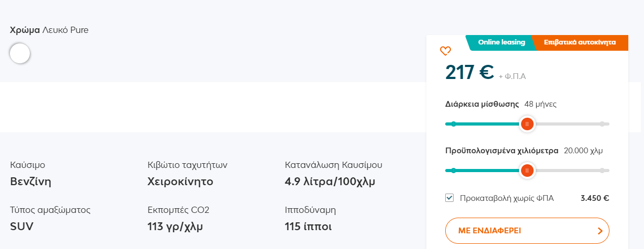This screenshot has width=644, height=249.
Task: Toggle the Προκαταβολή χωρίς ΦΠΑ checkbox
Action: [x=449, y=198]
